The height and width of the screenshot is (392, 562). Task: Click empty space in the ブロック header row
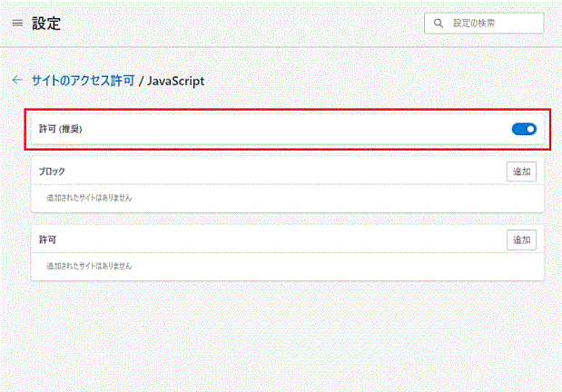click(285, 171)
